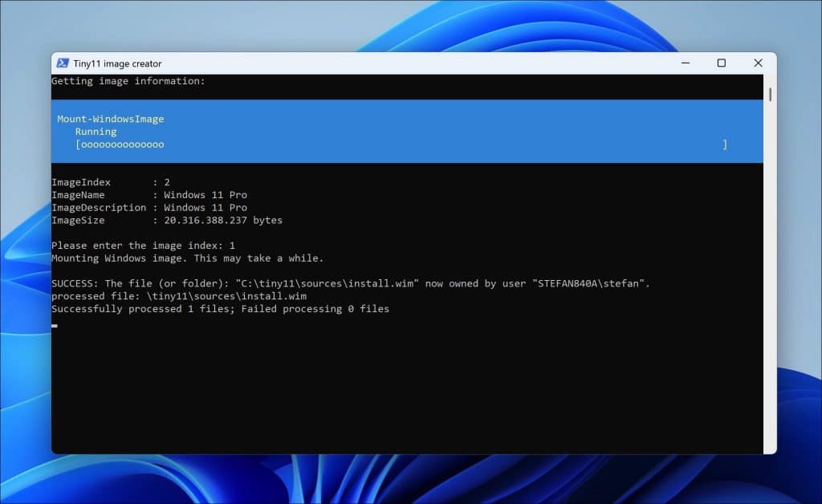The height and width of the screenshot is (504, 822).
Task: Minimize the Tiny11 image creator window
Action: click(686, 63)
